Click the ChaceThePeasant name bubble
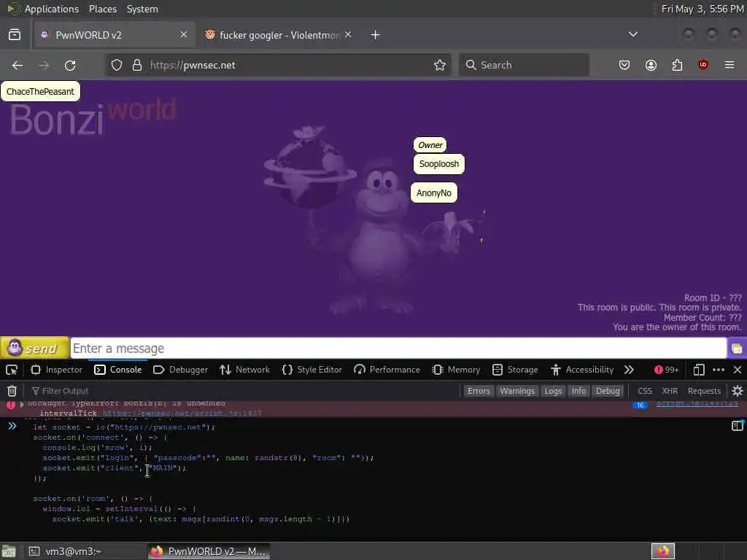 point(41,91)
